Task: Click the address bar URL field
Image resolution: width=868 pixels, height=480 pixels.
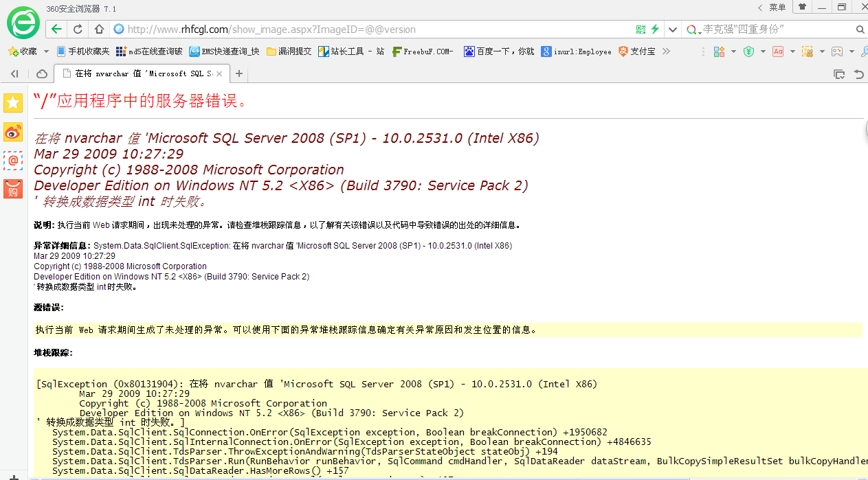Action: click(x=371, y=30)
